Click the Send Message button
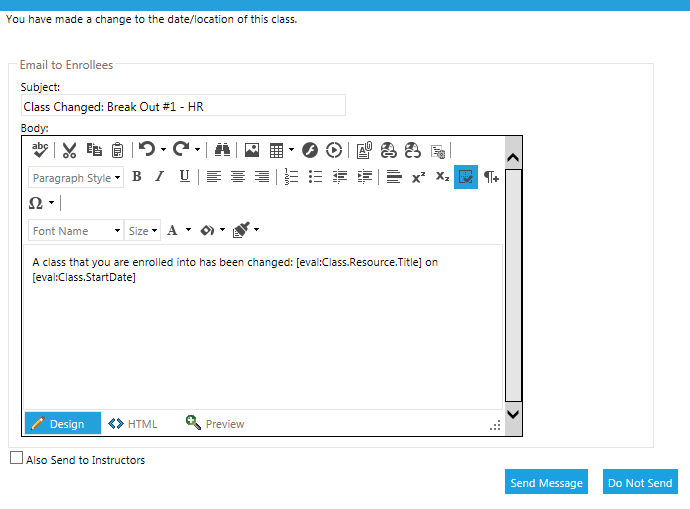Viewport: 690px width, 509px height. [546, 483]
